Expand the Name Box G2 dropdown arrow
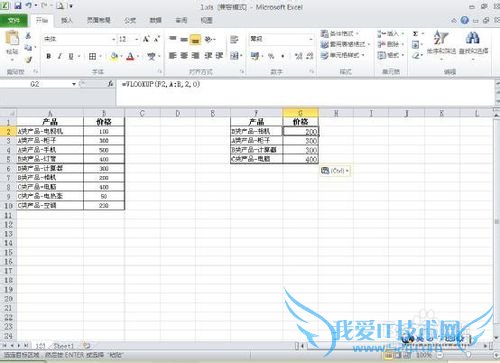The height and width of the screenshot is (363, 500). pyautogui.click(x=74, y=84)
